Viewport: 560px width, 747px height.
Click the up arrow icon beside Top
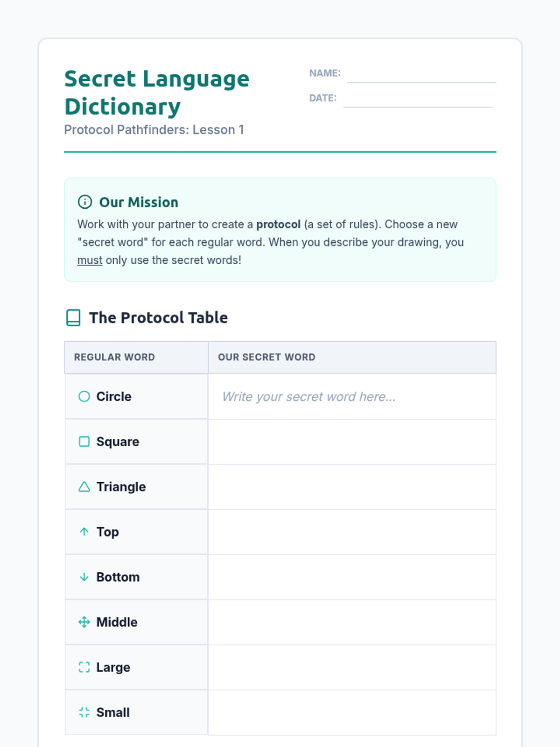click(84, 532)
